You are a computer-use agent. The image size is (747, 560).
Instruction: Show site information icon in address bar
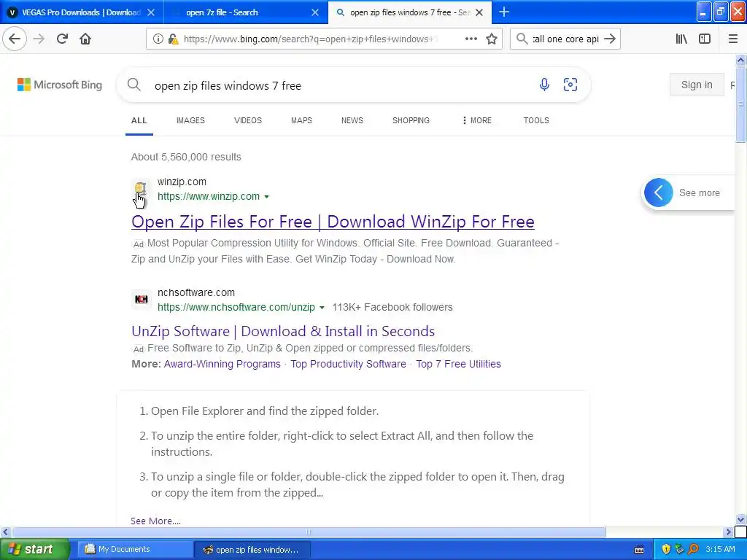(158, 39)
